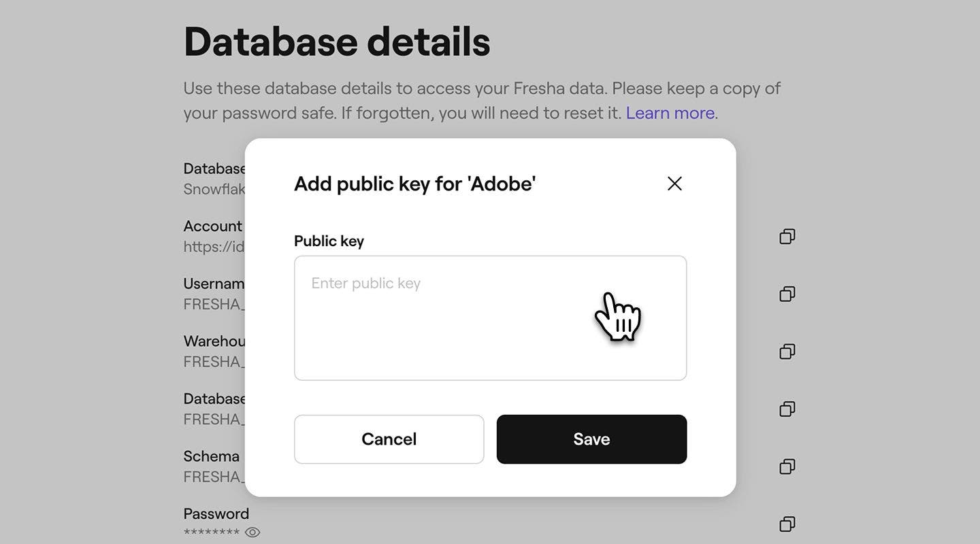Click the copy icon in the Database row
980x544 pixels.
click(787, 409)
